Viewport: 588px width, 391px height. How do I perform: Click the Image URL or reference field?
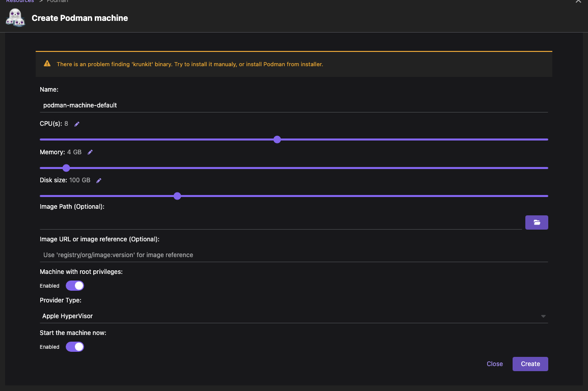tap(293, 255)
